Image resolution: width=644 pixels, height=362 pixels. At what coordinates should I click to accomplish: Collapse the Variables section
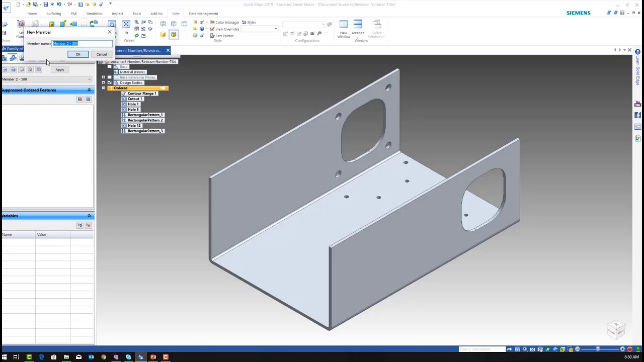point(89,216)
